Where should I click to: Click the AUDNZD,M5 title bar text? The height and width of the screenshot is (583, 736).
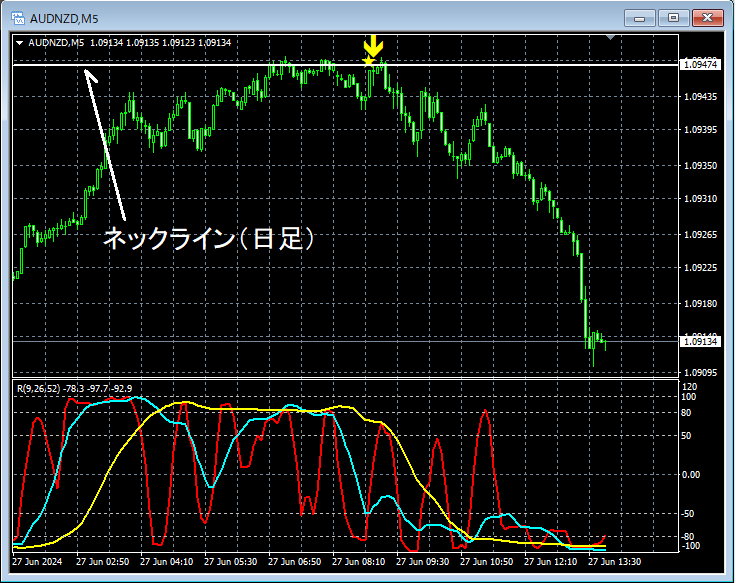click(64, 19)
